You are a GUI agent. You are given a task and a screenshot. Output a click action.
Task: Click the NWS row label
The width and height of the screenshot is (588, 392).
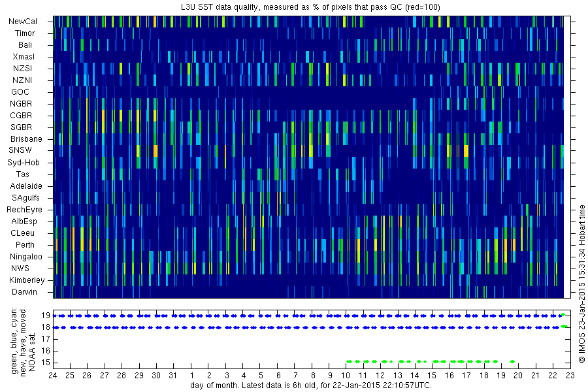pyautogui.click(x=20, y=269)
